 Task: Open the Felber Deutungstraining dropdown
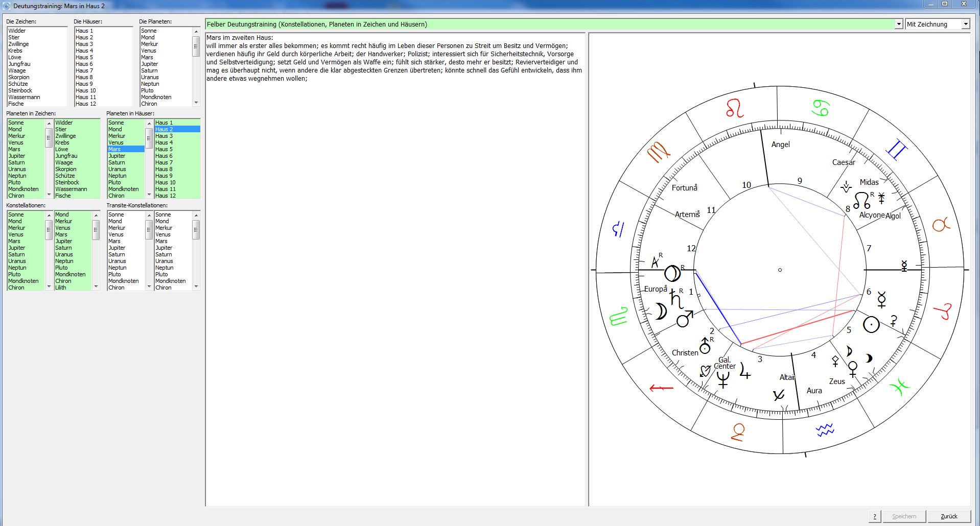click(898, 24)
